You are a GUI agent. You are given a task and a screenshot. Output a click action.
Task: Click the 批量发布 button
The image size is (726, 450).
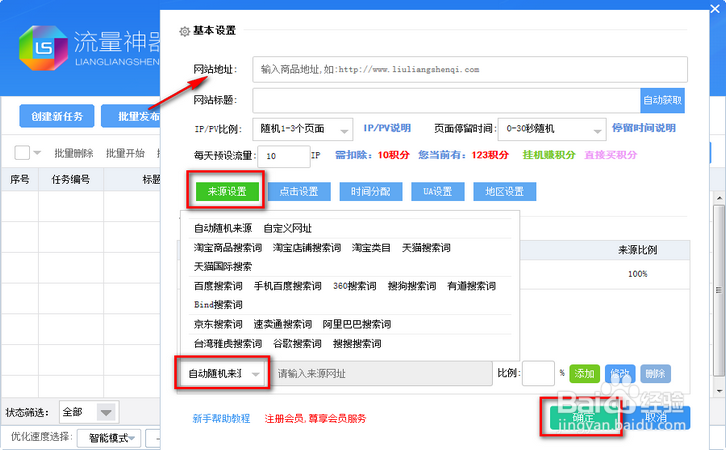point(131,116)
